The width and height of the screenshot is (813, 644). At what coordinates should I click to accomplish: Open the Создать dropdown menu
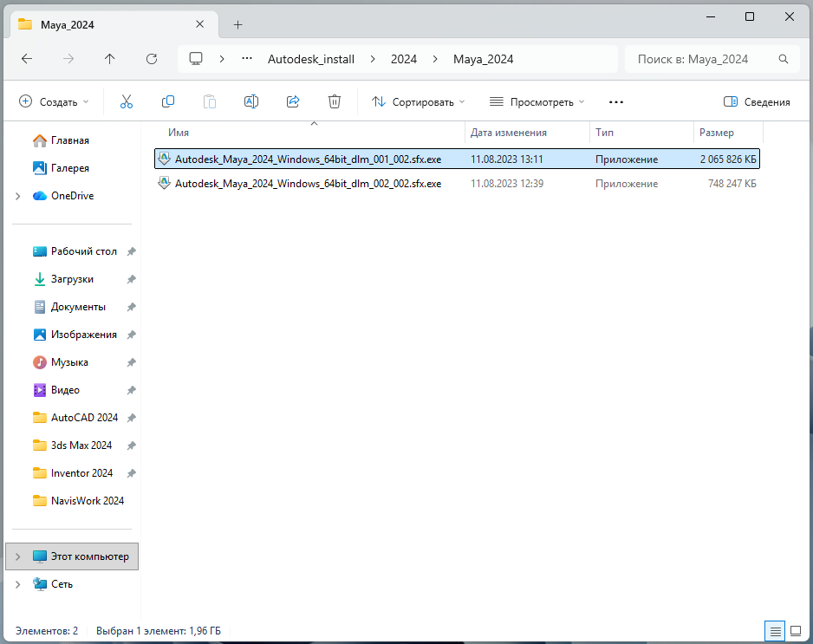coord(54,101)
